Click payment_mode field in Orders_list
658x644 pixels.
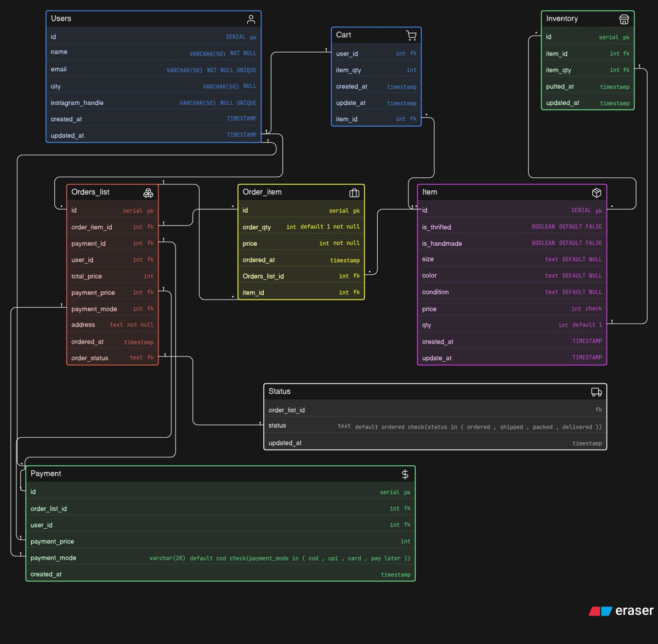click(x=112, y=309)
